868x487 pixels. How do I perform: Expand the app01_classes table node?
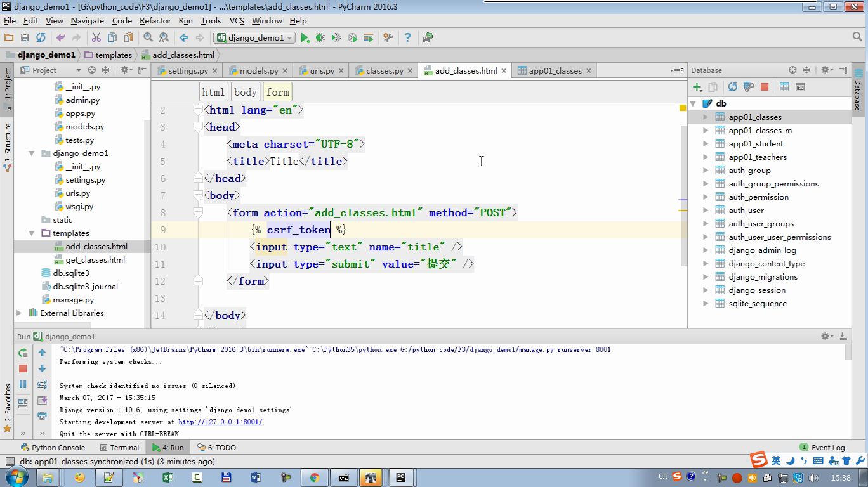(706, 117)
